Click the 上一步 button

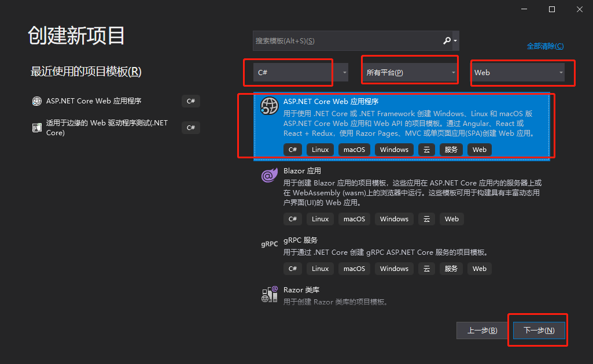click(482, 330)
